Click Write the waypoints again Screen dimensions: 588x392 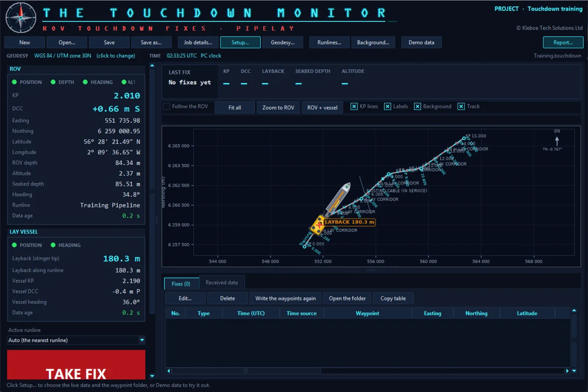[285, 298]
